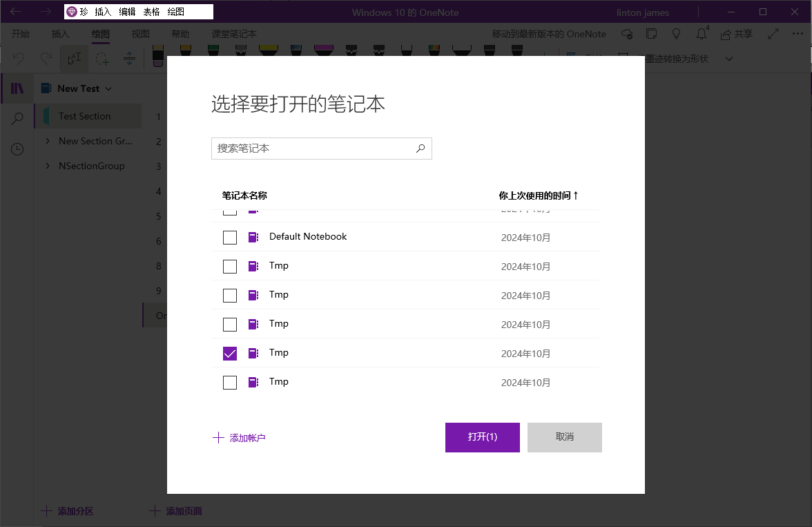Select the lasso select tool
812x527 pixels.
(102, 59)
